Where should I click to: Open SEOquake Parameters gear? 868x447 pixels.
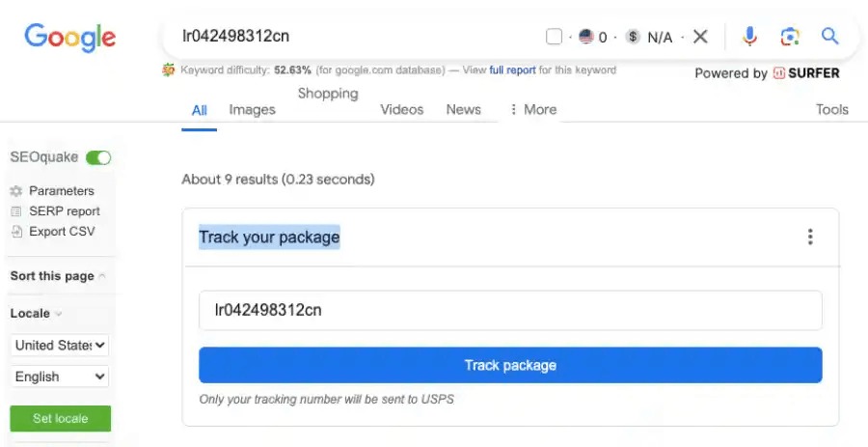tap(16, 191)
